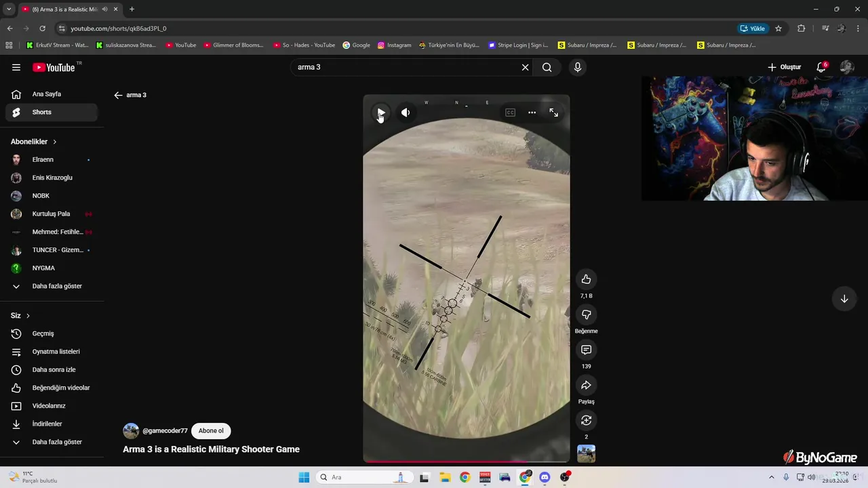Click the Yükle install button
The image size is (868, 488).
(753, 28)
